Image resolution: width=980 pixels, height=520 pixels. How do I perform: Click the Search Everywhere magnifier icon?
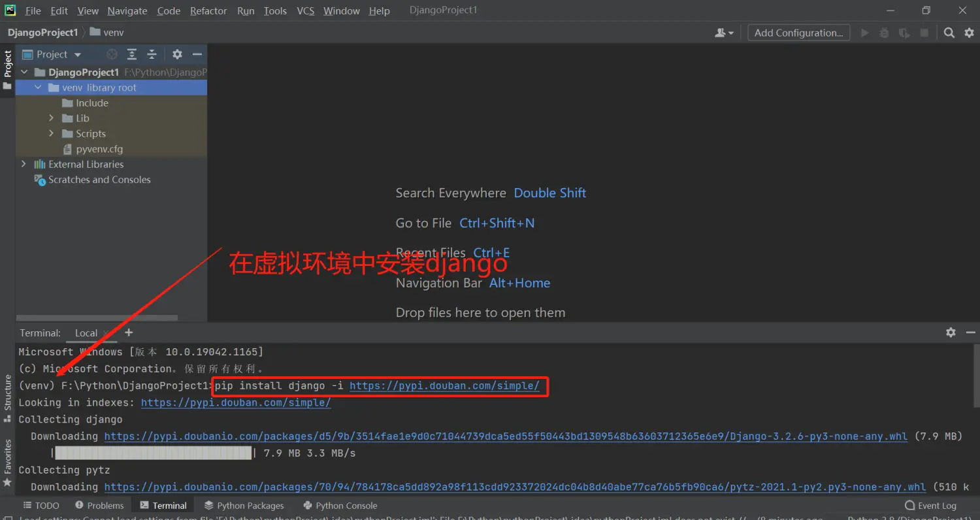949,33
